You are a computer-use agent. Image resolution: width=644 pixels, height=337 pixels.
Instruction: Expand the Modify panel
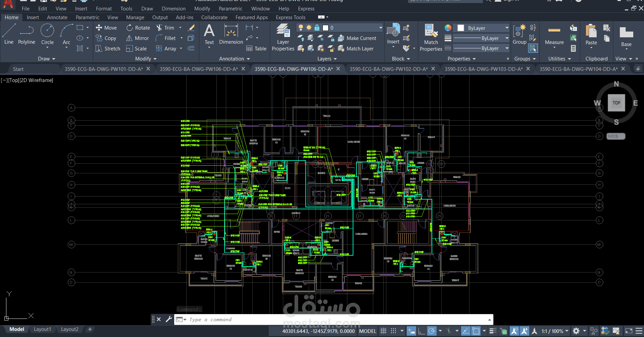click(146, 59)
